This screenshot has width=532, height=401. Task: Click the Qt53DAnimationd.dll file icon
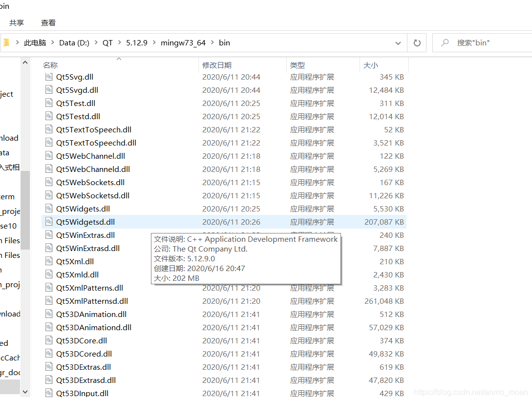[49, 327]
